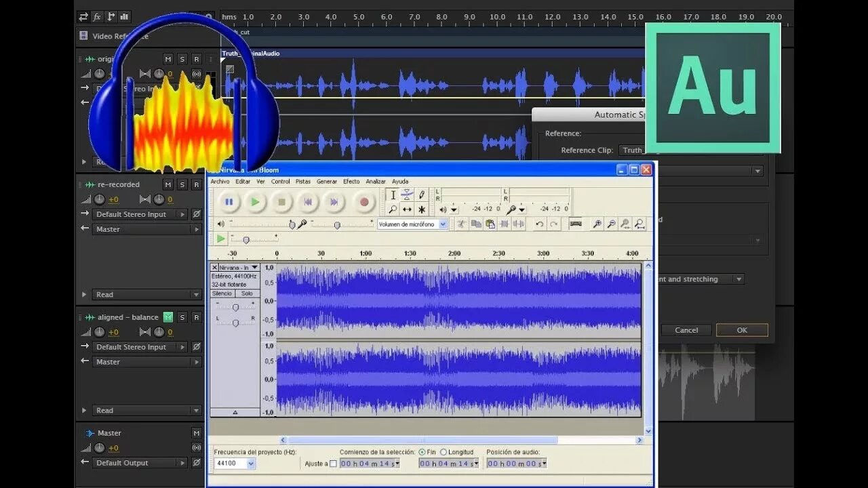Click the Fit Project zoom icon in Audacity
The height and width of the screenshot is (488, 868).
point(639,224)
